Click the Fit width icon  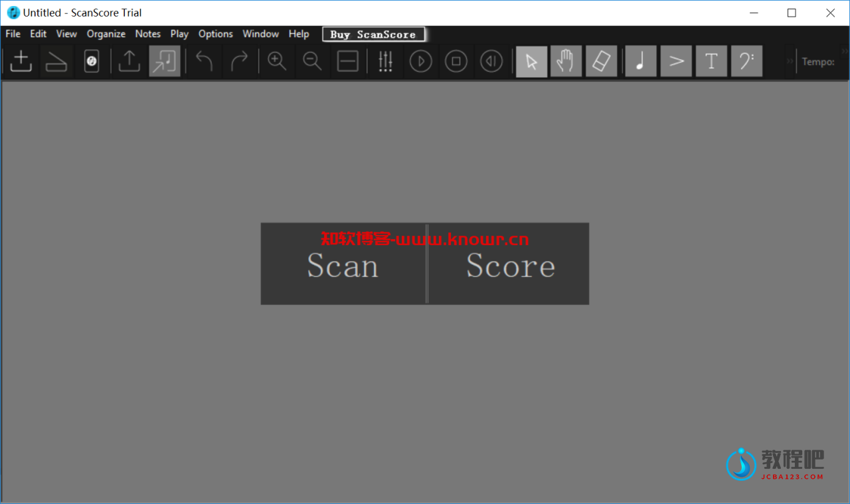(x=348, y=61)
